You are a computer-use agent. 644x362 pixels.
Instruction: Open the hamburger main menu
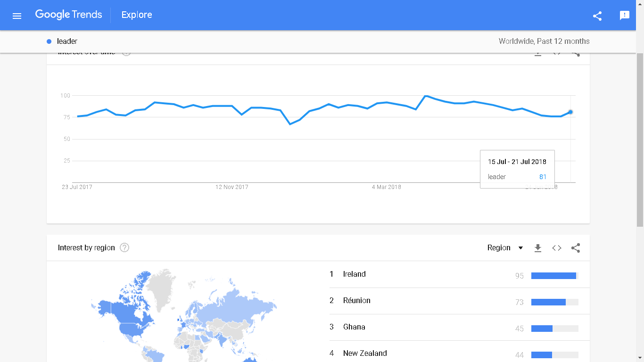point(17,16)
